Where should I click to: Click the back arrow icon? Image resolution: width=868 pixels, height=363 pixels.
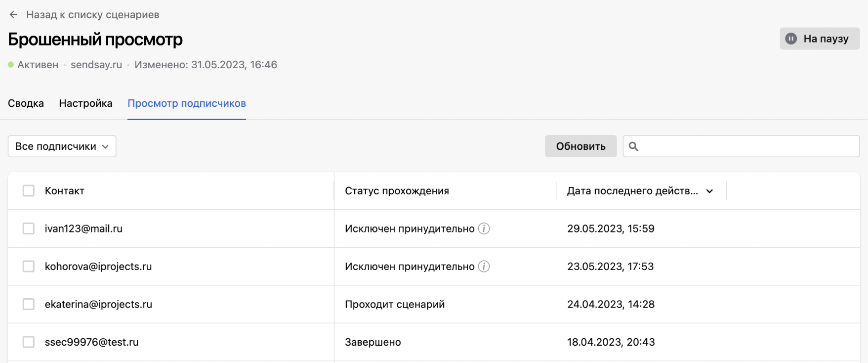point(13,15)
